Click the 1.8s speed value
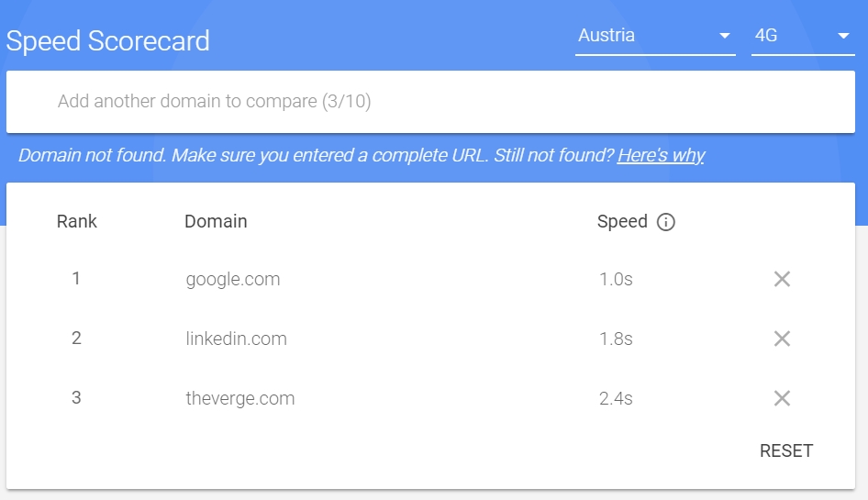Image resolution: width=868 pixels, height=500 pixels. pos(616,339)
